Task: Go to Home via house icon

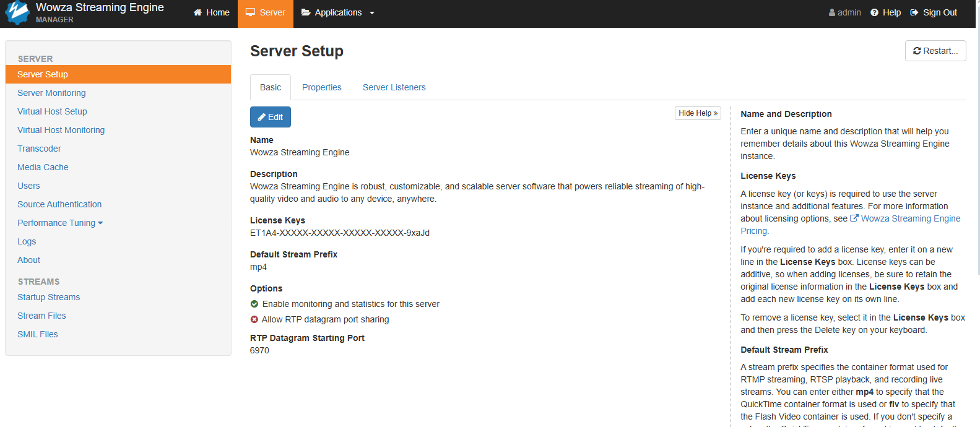Action: (x=197, y=13)
